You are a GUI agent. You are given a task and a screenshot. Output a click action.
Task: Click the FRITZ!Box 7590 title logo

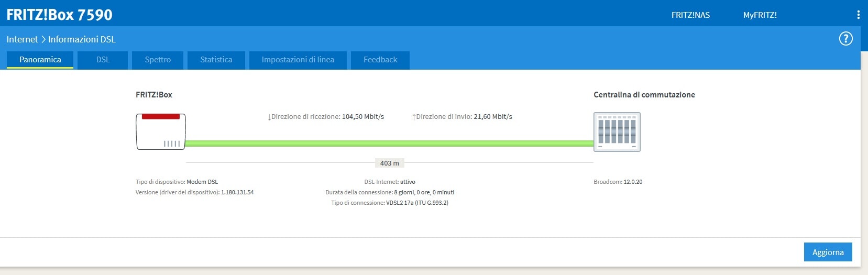coord(59,15)
